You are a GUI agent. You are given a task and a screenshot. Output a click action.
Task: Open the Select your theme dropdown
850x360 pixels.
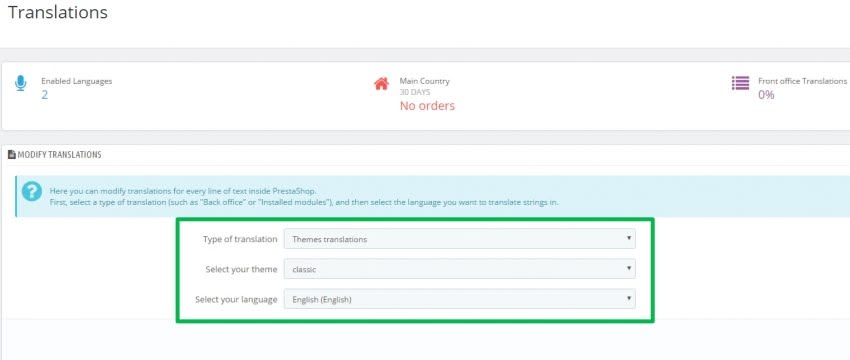pyautogui.click(x=460, y=268)
